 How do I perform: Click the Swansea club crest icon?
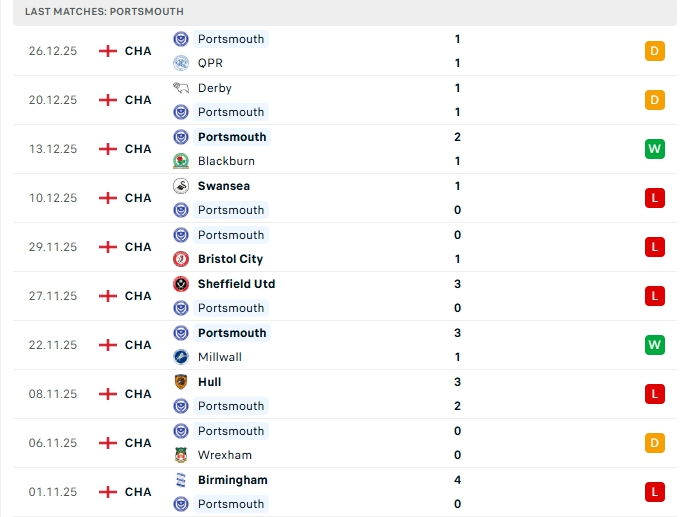pyautogui.click(x=181, y=186)
